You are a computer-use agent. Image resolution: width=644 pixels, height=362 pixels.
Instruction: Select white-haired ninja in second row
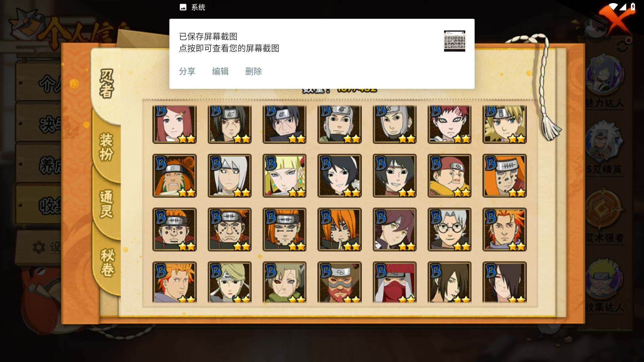229,176
